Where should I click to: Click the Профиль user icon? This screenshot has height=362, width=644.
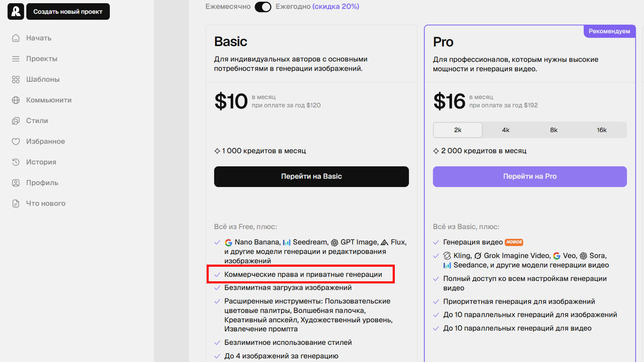(x=16, y=183)
